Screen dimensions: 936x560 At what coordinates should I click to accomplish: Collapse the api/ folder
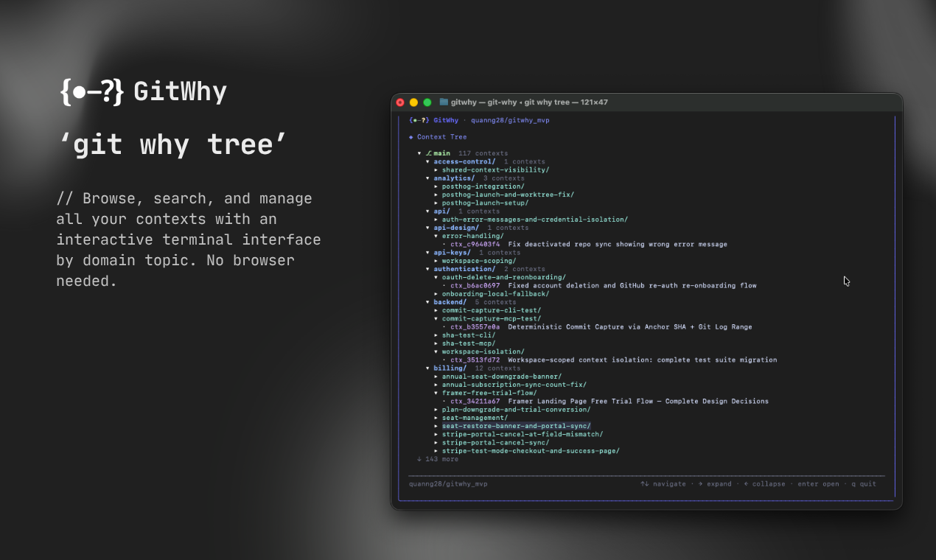coord(438,211)
